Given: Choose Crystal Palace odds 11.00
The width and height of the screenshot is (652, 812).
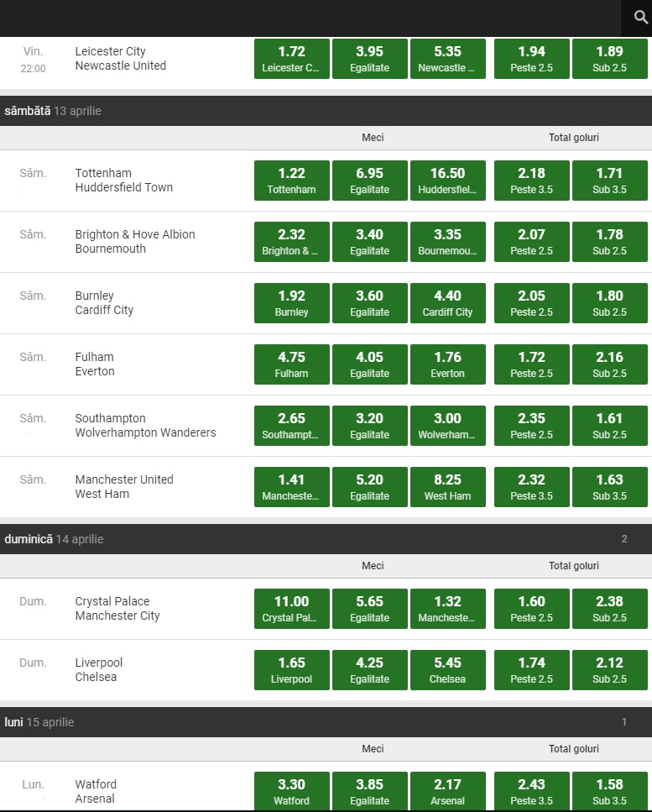Looking at the screenshot, I should [x=291, y=609].
